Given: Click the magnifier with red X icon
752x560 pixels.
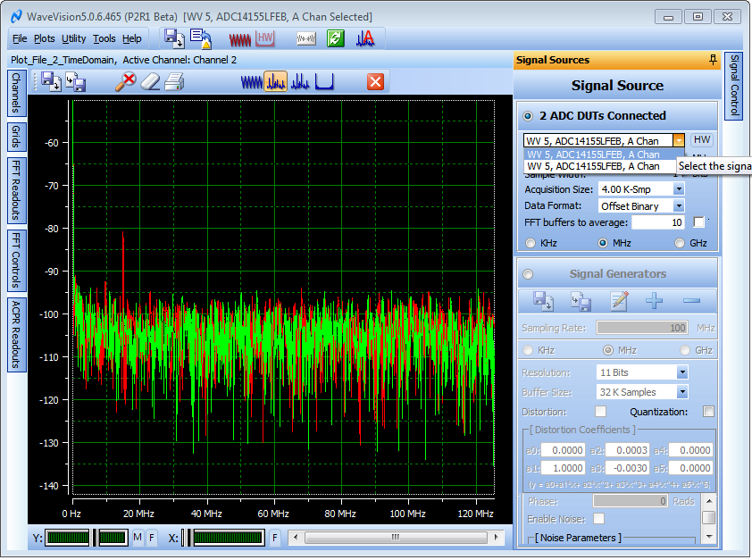Looking at the screenshot, I should (125, 82).
